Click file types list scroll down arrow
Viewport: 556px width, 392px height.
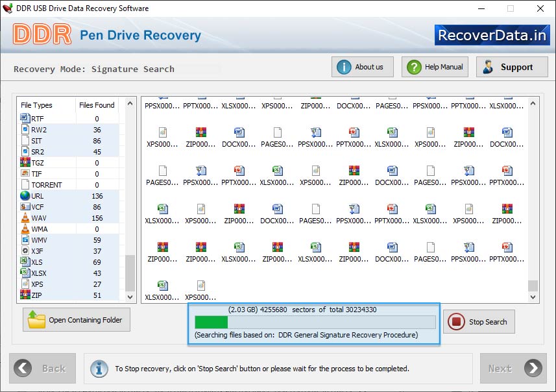[x=130, y=297]
